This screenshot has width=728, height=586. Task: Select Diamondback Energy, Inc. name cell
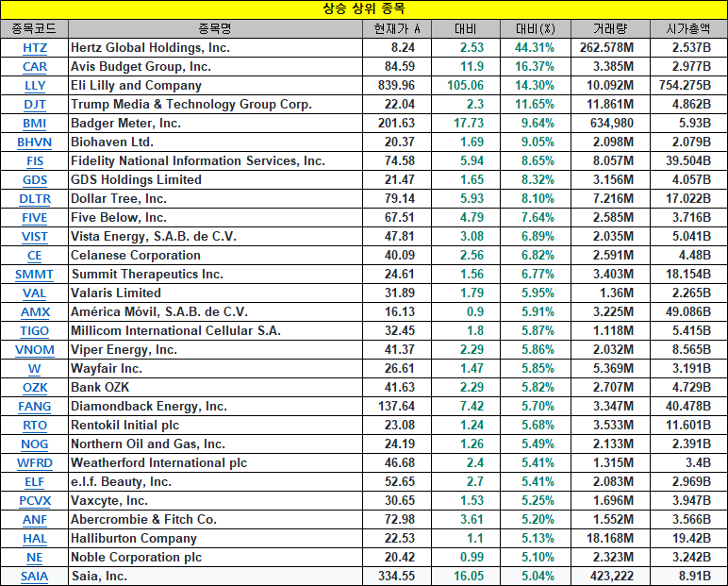[215, 407]
